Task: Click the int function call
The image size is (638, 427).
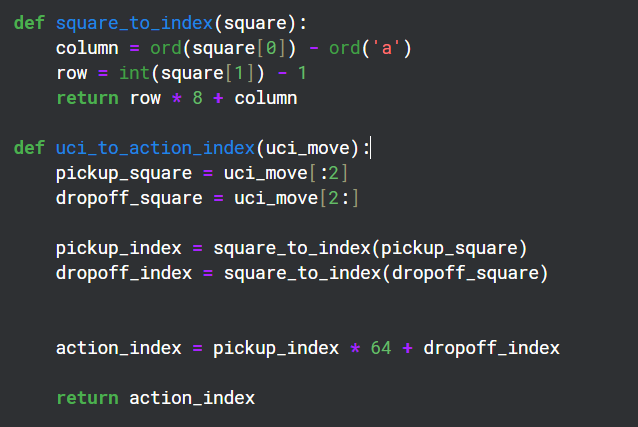Action: click(x=160, y=73)
